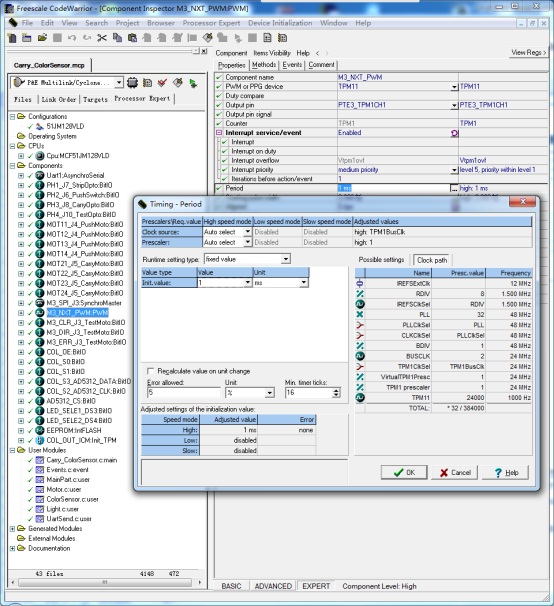Image resolution: width=554 pixels, height=606 pixels.
Task: Switch to the Files tab in project panel
Action: (23, 99)
